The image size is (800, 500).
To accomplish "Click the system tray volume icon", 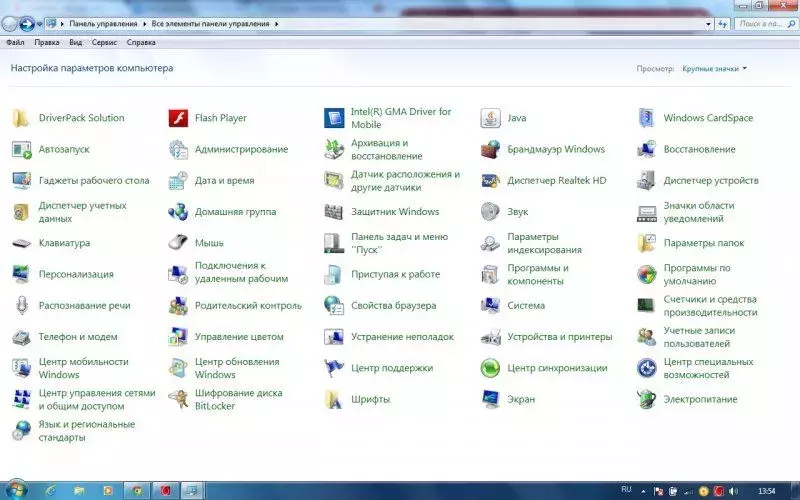I will pos(734,491).
